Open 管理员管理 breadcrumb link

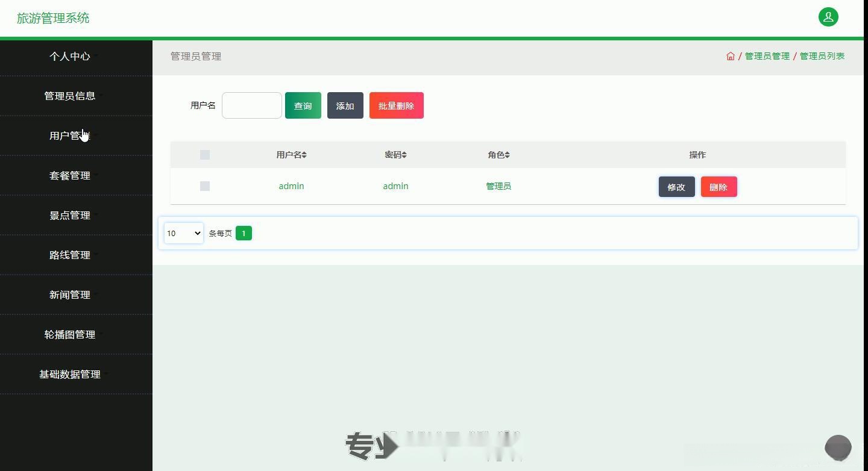click(767, 56)
